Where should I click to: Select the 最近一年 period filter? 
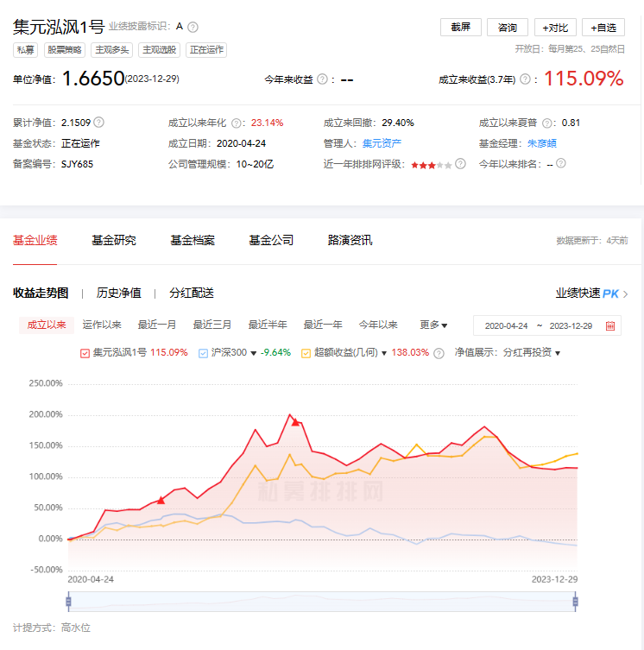tap(323, 325)
